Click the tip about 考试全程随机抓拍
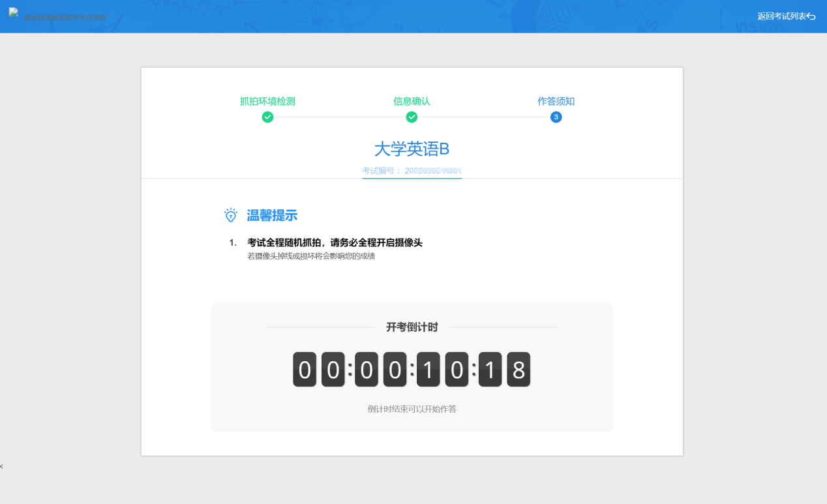This screenshot has height=504, width=827. pos(335,243)
